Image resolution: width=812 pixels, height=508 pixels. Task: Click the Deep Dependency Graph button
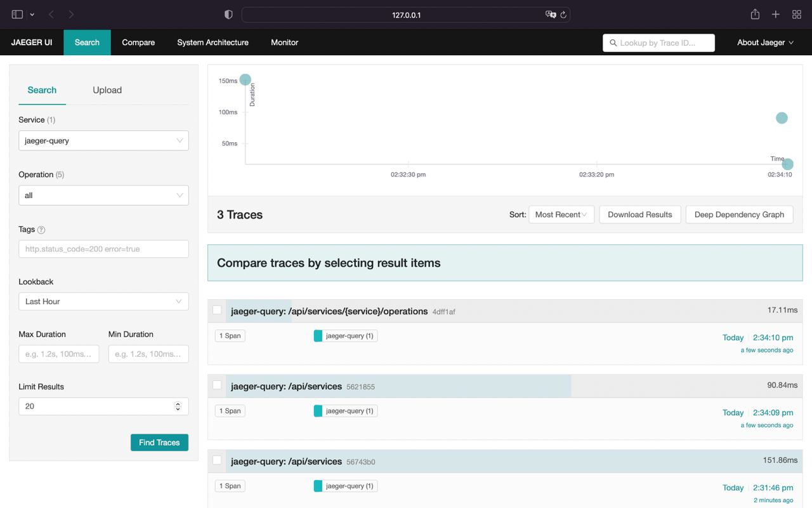click(x=739, y=215)
